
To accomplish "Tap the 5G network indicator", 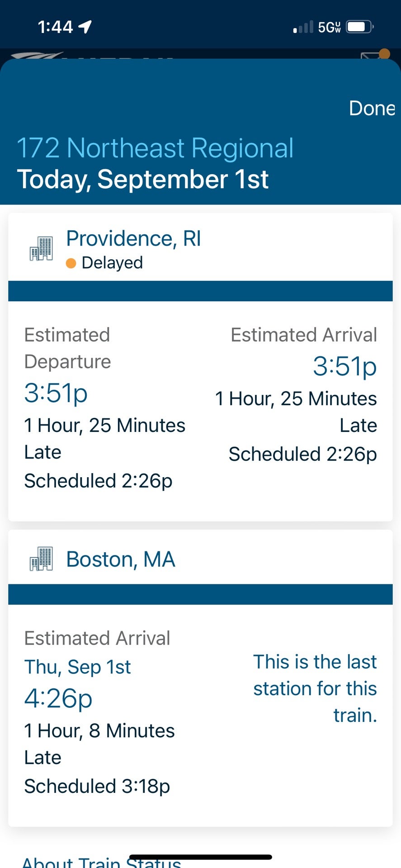I will click(329, 27).
